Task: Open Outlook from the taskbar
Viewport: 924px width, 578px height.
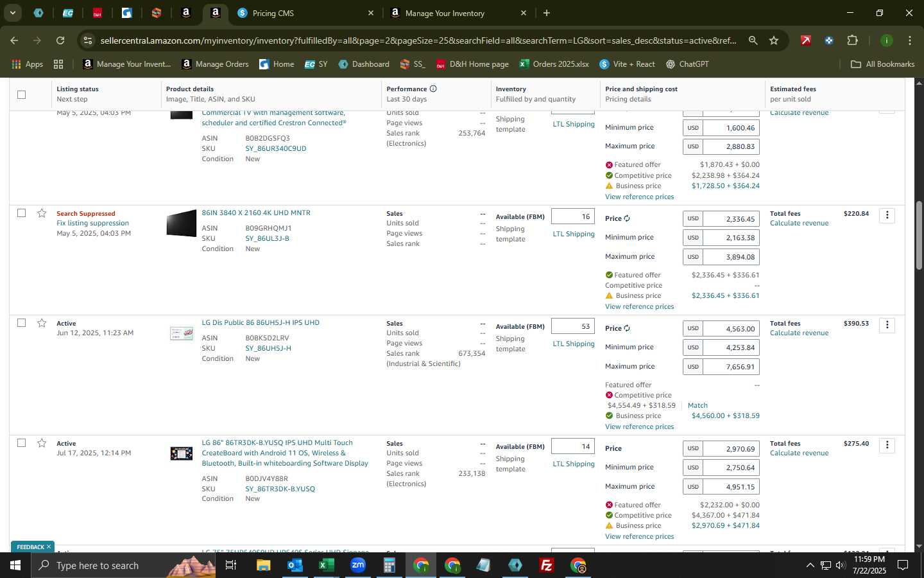Action: [295, 565]
